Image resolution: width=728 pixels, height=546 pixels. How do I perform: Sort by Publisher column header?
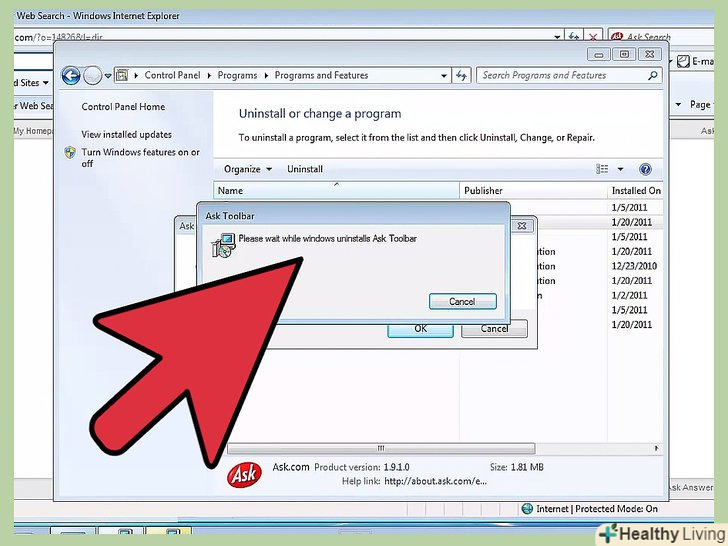point(533,191)
